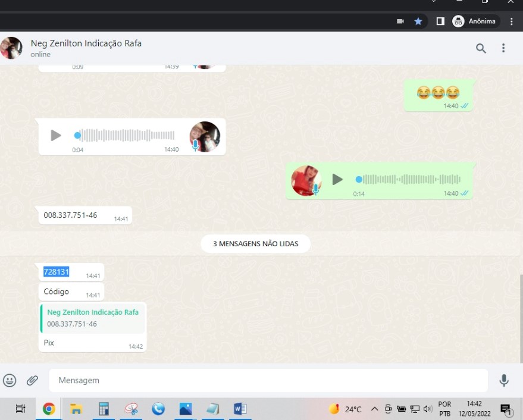Click the highlighted 728131 code message
The height and width of the screenshot is (420, 523).
click(57, 272)
